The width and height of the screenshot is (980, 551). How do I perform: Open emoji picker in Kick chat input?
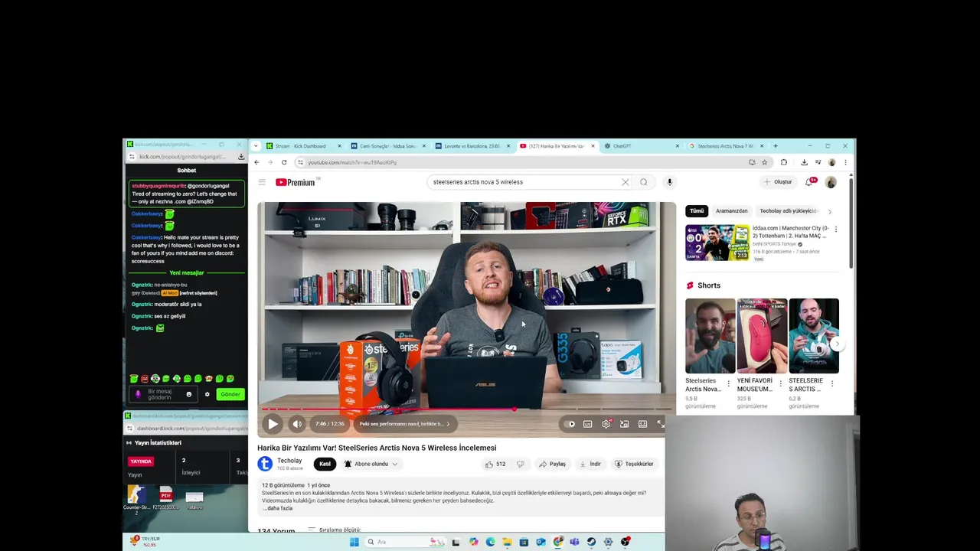(189, 395)
